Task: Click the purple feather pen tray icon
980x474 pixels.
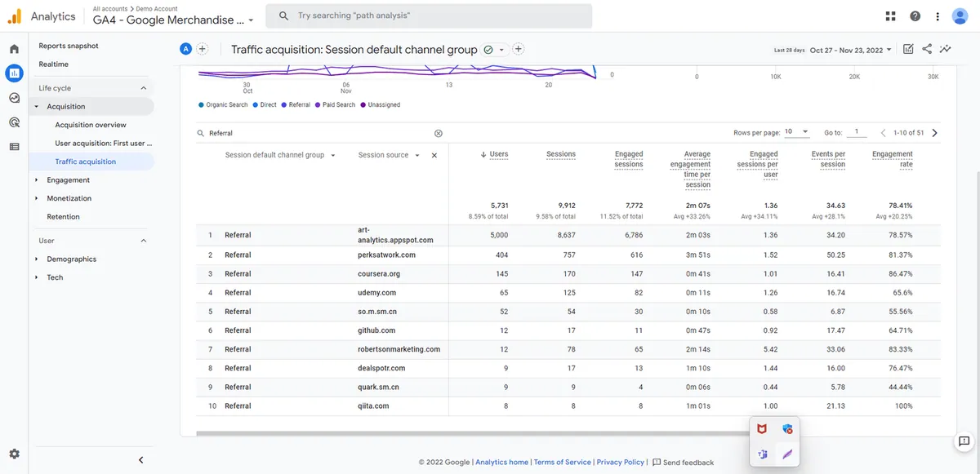Action: coord(787,454)
